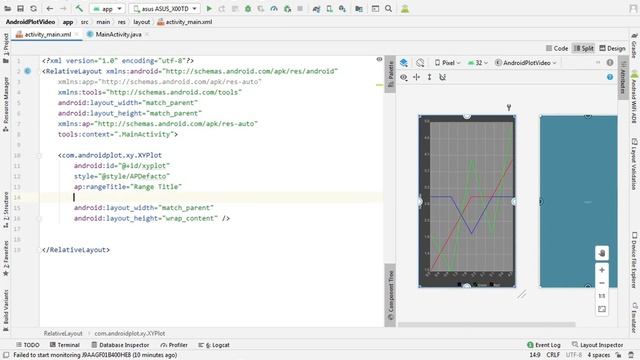Screen dimensions: 640x360
Task: Open the asus ASUS_X00TD device dropdown
Action: [x=165, y=9]
